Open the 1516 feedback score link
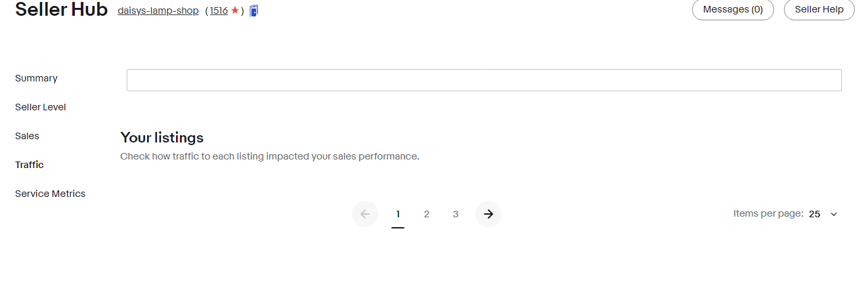 [x=219, y=11]
